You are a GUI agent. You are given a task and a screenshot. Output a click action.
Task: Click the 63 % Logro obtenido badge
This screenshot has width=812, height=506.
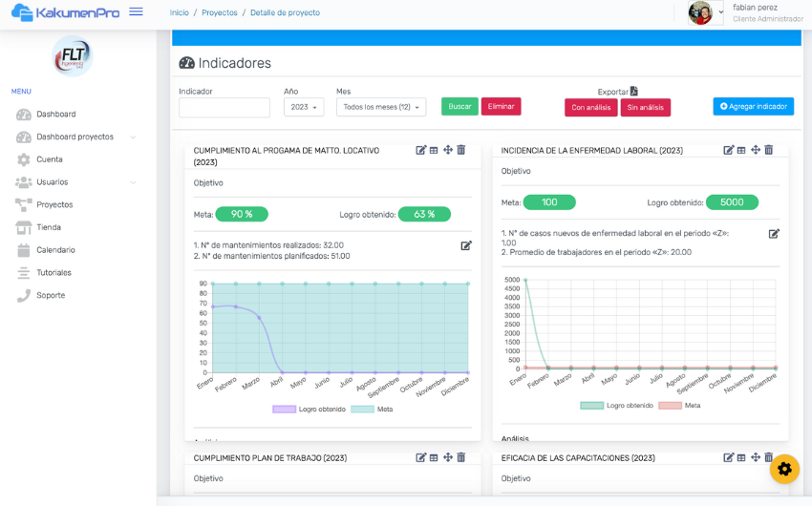pos(424,214)
